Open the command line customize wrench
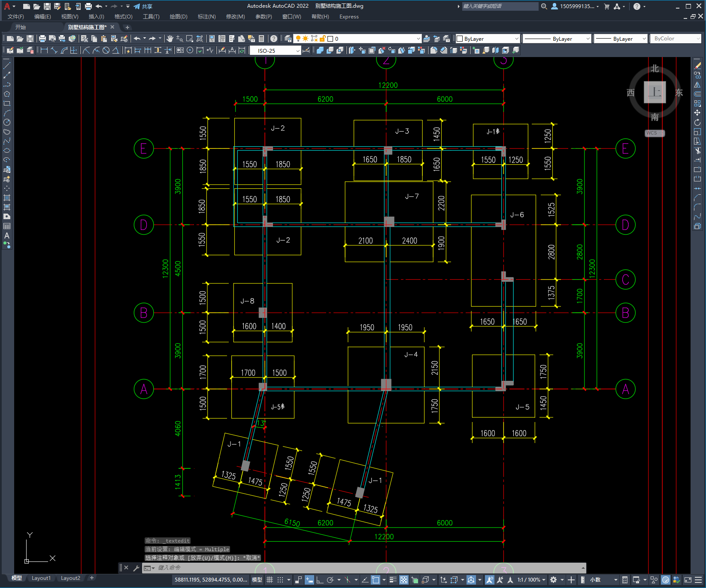 coord(136,568)
